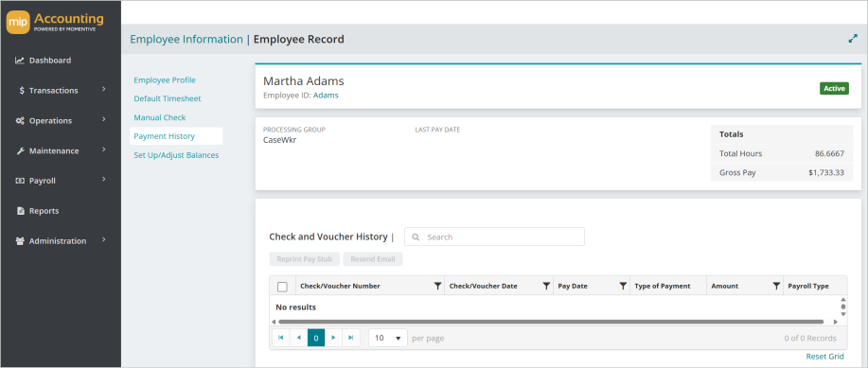Click the Reports document icon

point(21,211)
